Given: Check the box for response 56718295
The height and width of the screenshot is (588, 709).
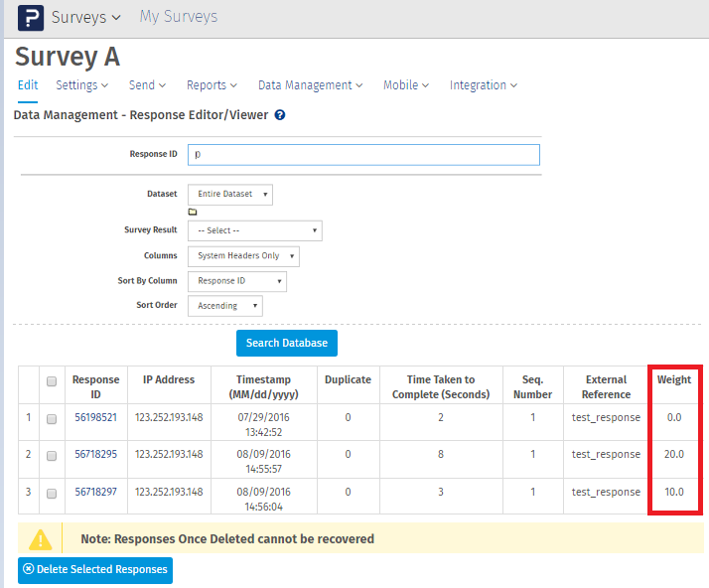Looking at the screenshot, I should pos(52,455).
